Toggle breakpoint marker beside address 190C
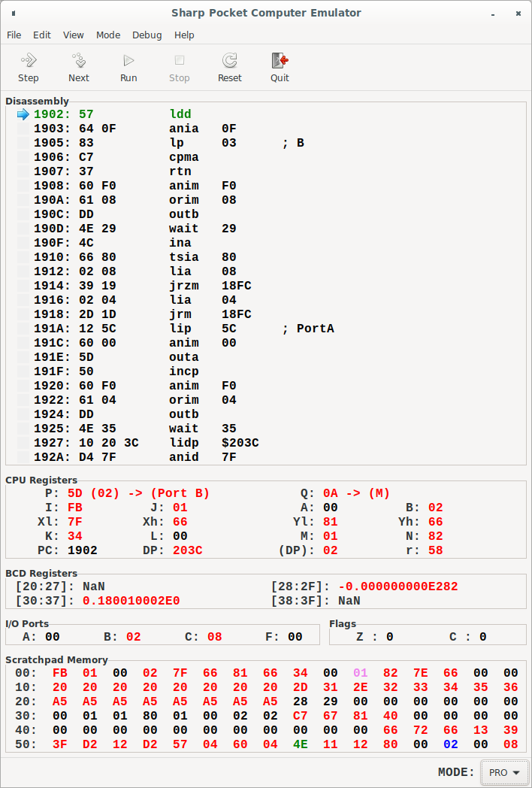This screenshot has width=532, height=788. [x=23, y=214]
